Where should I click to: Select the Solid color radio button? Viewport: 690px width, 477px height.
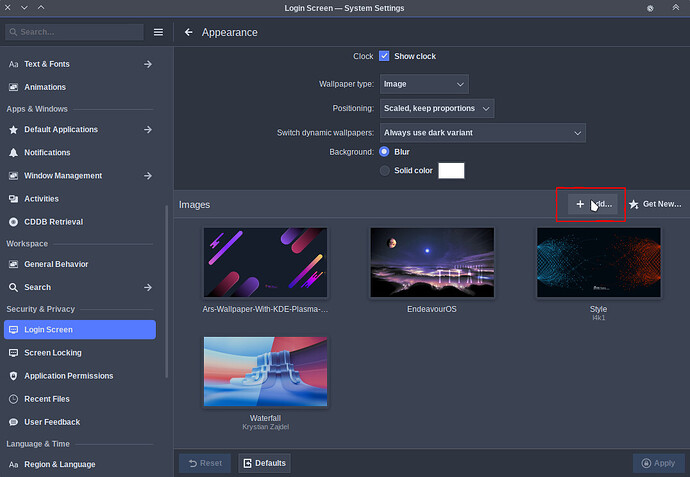385,170
